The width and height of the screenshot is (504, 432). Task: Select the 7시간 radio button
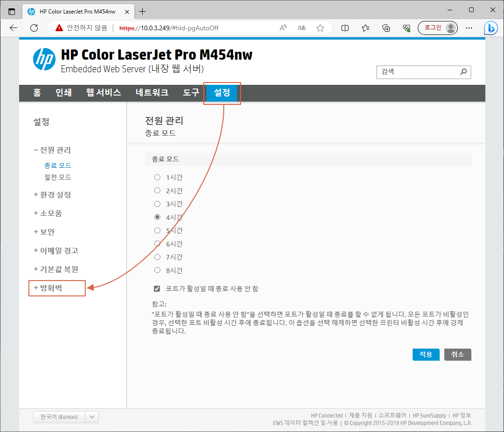(157, 257)
